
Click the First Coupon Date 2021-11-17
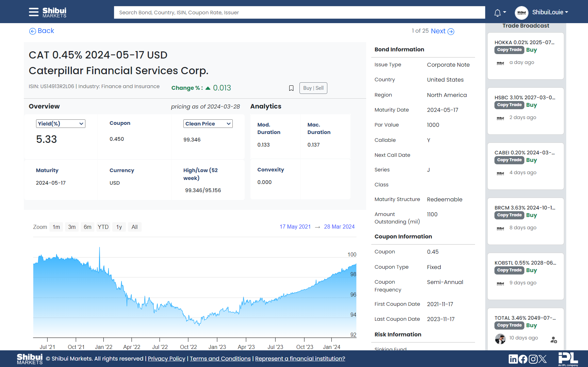pos(440,304)
